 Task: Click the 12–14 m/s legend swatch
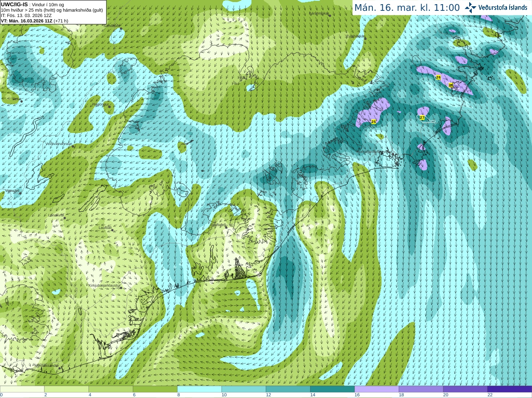[288, 389]
